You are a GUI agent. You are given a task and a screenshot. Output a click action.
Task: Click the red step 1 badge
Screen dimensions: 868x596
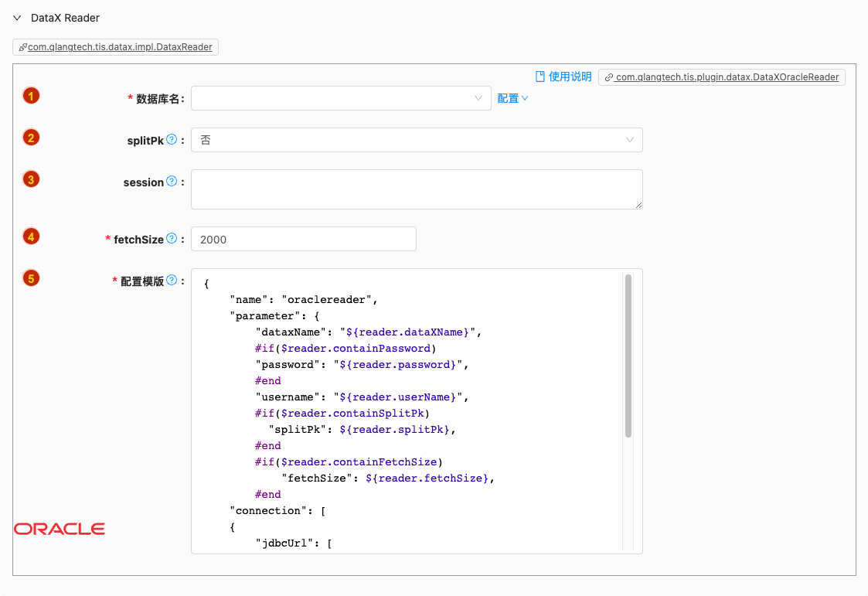point(31,96)
